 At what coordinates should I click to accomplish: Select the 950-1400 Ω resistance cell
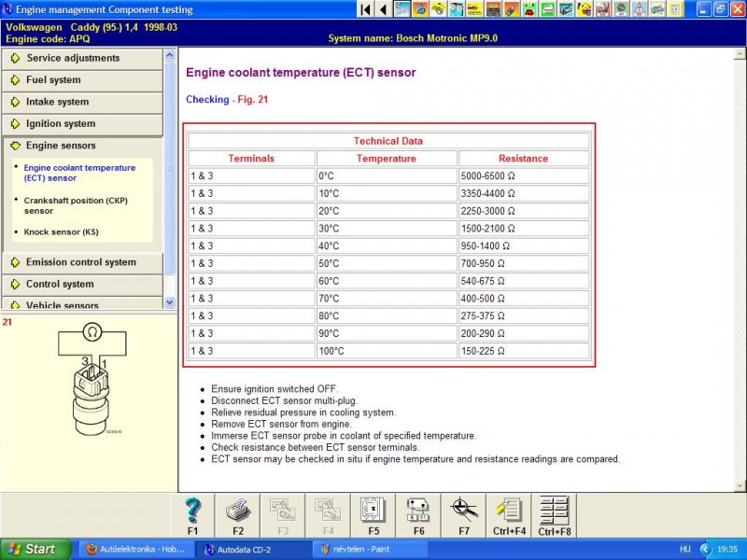pos(523,246)
